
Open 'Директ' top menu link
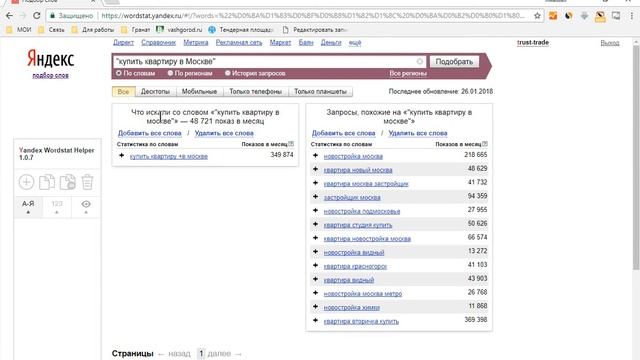pyautogui.click(x=123, y=42)
